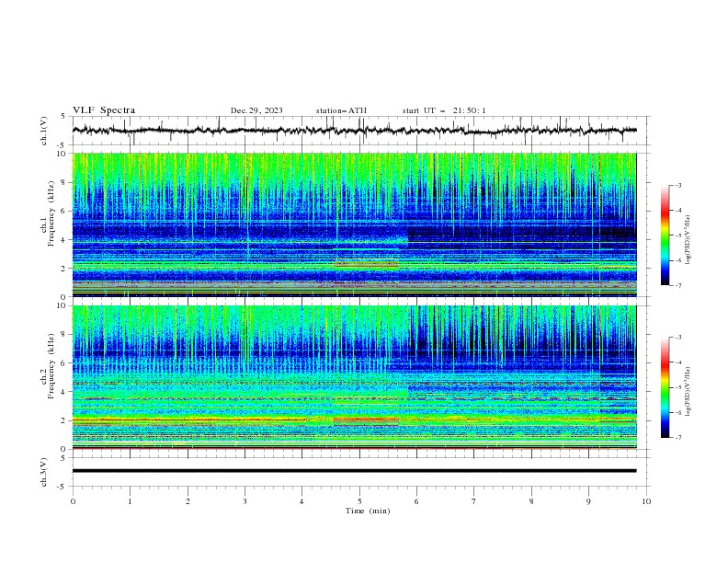Click the time axis tick label "3"
The image size is (728, 563).
coord(245,501)
